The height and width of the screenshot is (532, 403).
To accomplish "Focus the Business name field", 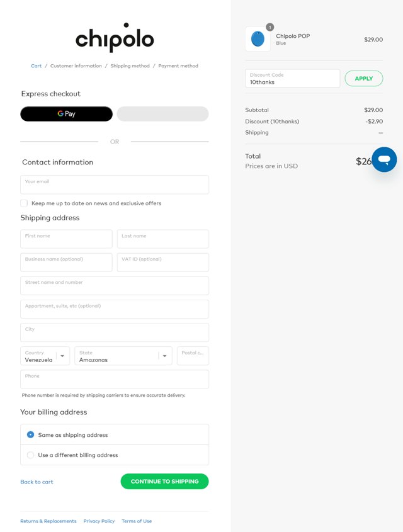I will click(x=67, y=263).
